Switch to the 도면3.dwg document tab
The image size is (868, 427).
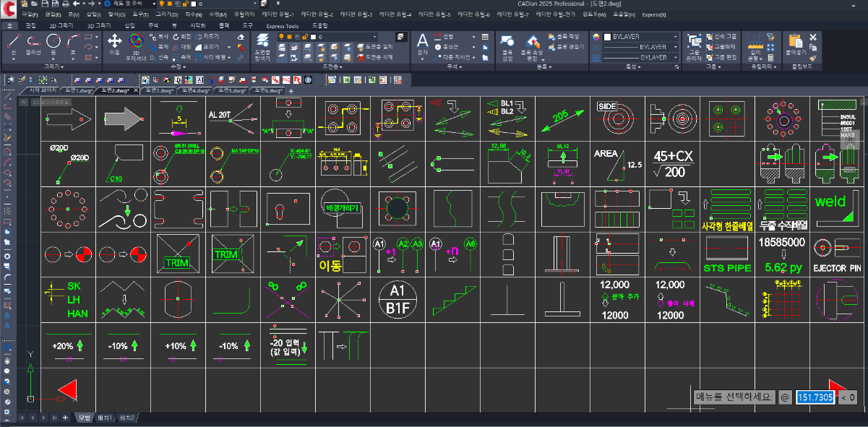tap(159, 91)
